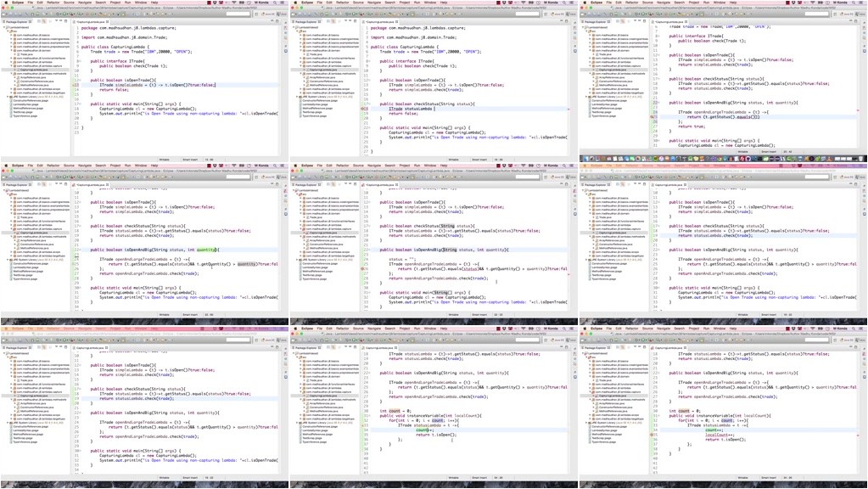The height and width of the screenshot is (489, 868).
Task: Select TextScrap.page in package-line frame tree
Action: tap(22, 112)
